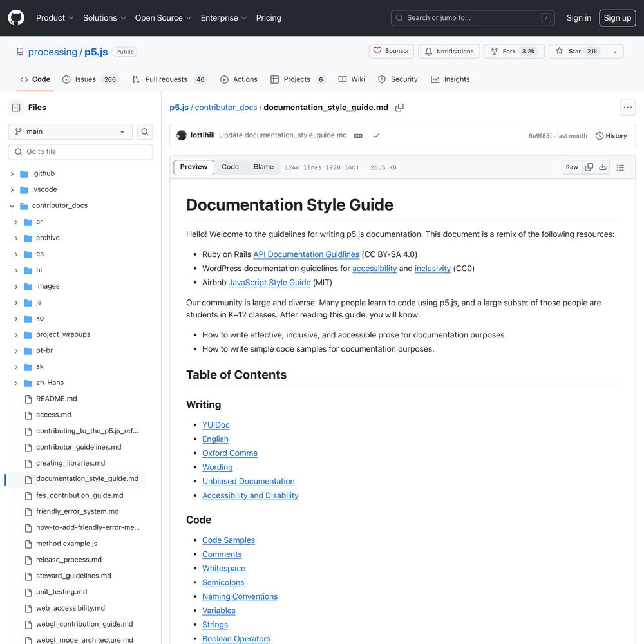Open steward_guidelines.md in file tree

[x=73, y=576]
